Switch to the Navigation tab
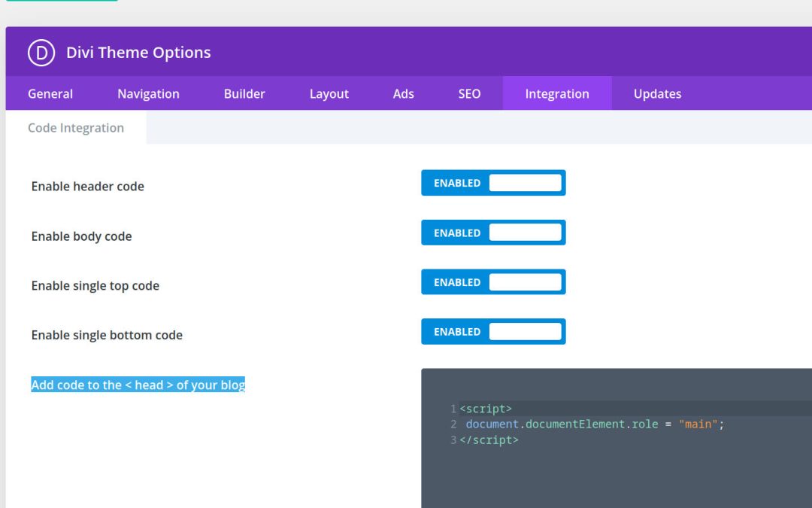Image resolution: width=812 pixels, height=508 pixels. (148, 93)
